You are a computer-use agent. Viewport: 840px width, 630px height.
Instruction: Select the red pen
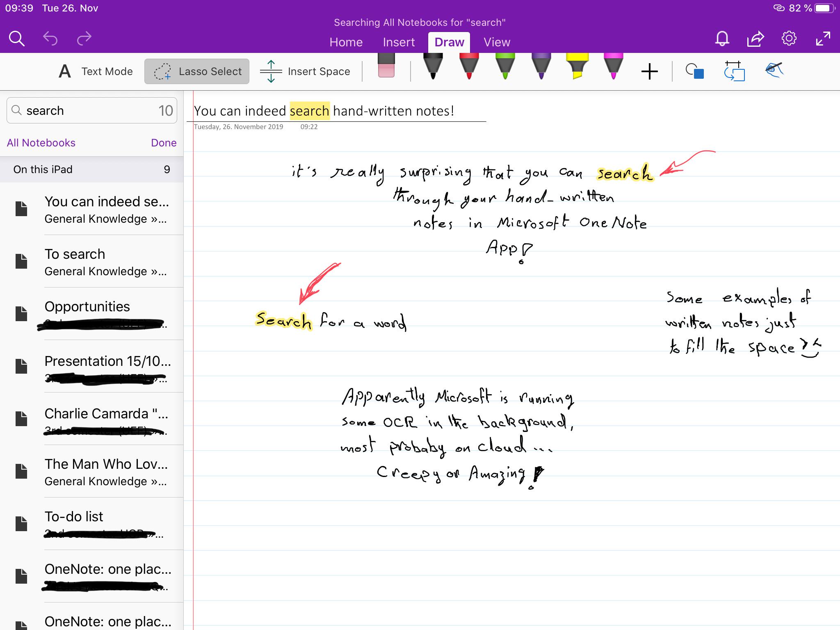coord(468,70)
